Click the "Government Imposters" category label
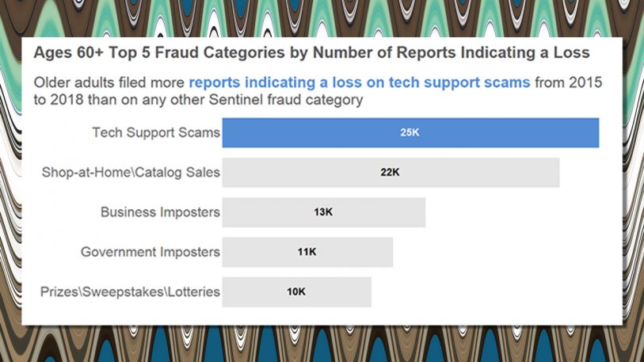Screen dimensions: 644x362 (x=150, y=252)
